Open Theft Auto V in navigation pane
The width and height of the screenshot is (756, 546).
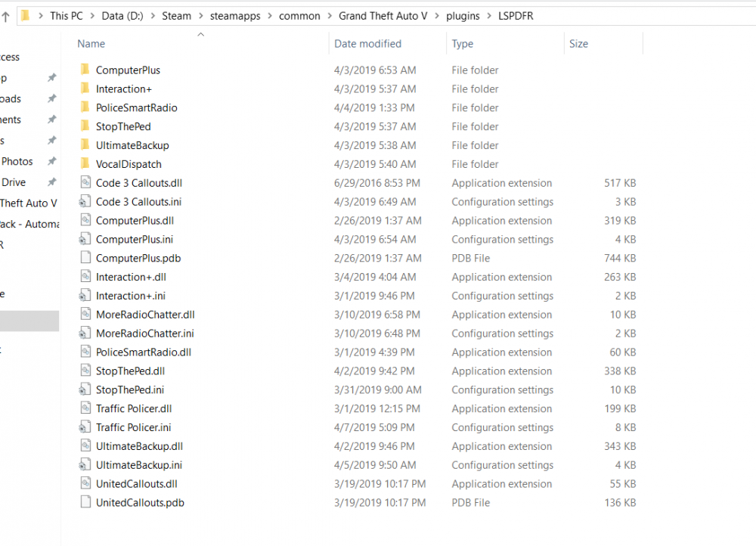tap(29, 203)
